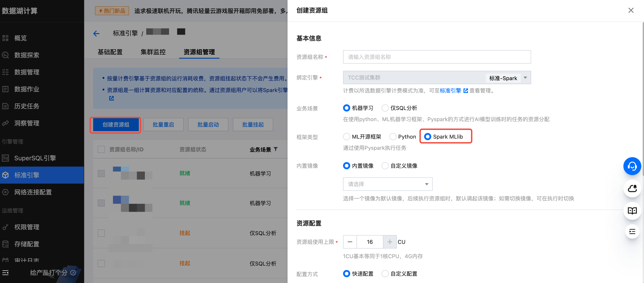Select the 仅SQL分析 radio option
644x283 pixels.
(x=385, y=108)
